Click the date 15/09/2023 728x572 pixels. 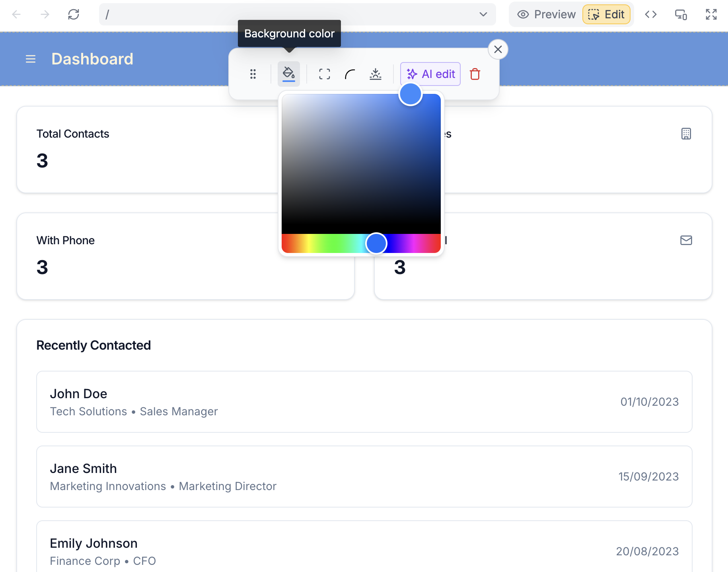(x=648, y=477)
